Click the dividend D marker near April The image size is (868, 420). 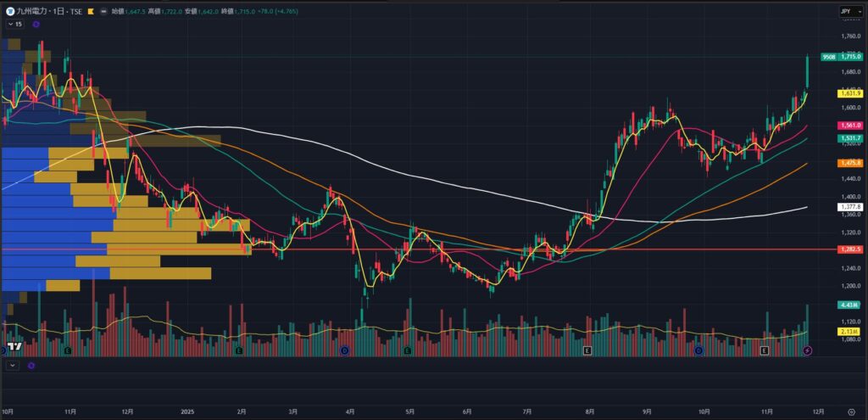pos(344,350)
